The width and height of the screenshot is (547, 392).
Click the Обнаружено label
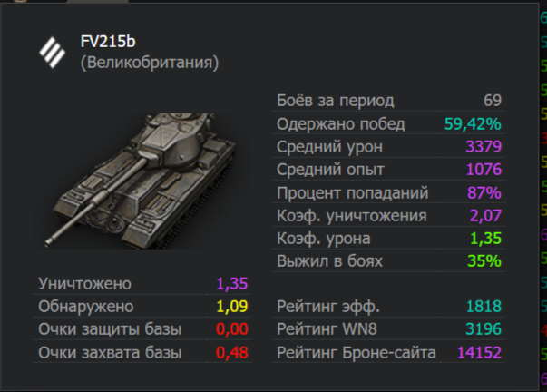(86, 307)
